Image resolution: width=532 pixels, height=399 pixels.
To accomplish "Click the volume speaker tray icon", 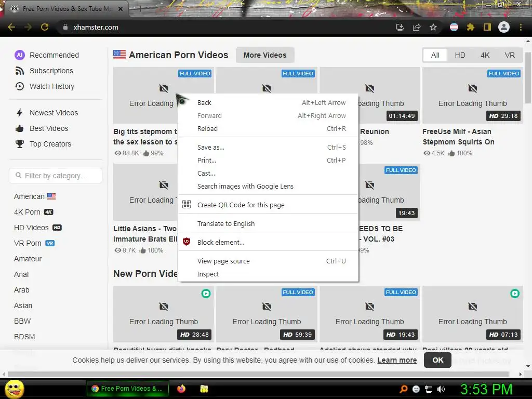I will [x=441, y=389].
